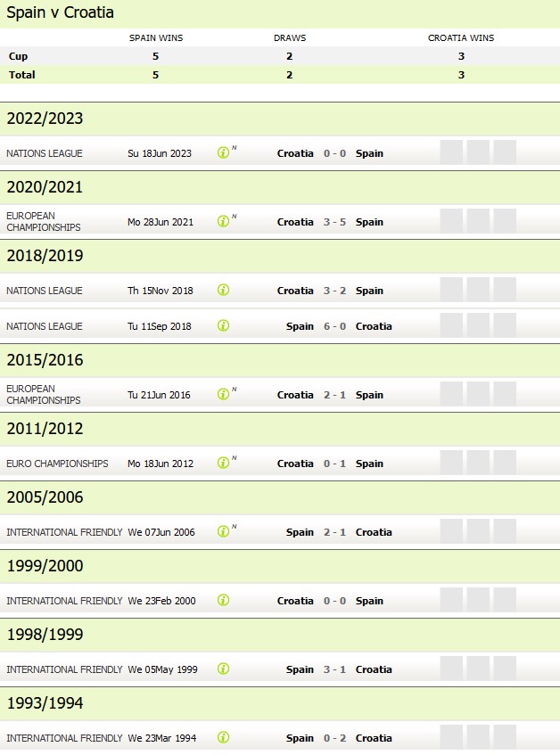Click last grey box in 1994 friendly row
The width and height of the screenshot is (560, 755).
pos(505,737)
